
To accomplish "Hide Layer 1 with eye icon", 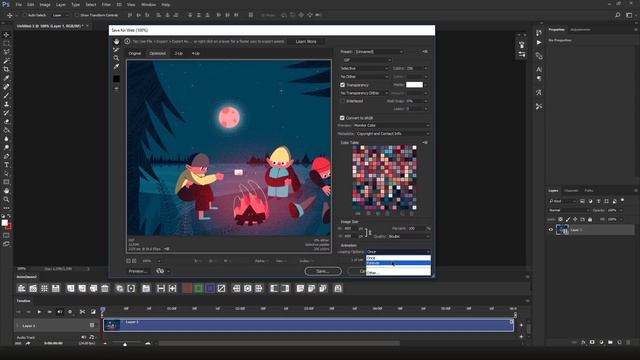I will point(551,230).
